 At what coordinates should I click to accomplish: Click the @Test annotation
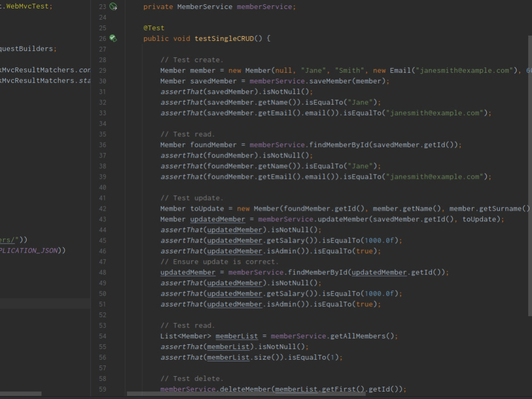(x=154, y=28)
